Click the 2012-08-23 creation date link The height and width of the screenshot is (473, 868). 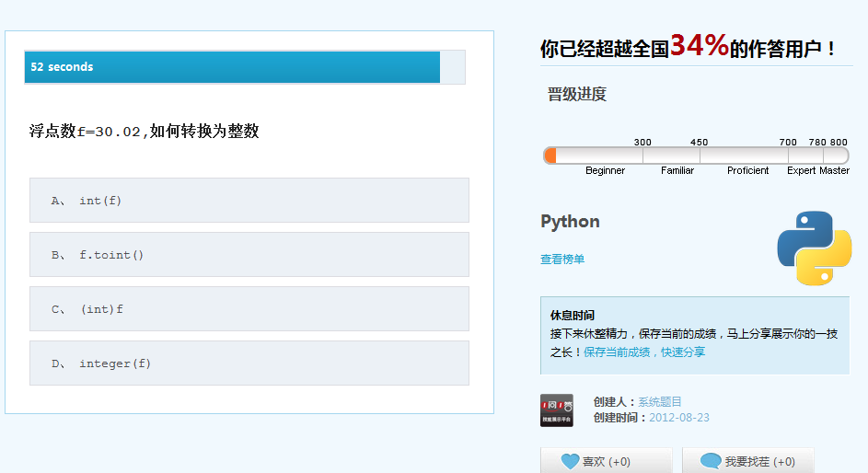tap(679, 418)
